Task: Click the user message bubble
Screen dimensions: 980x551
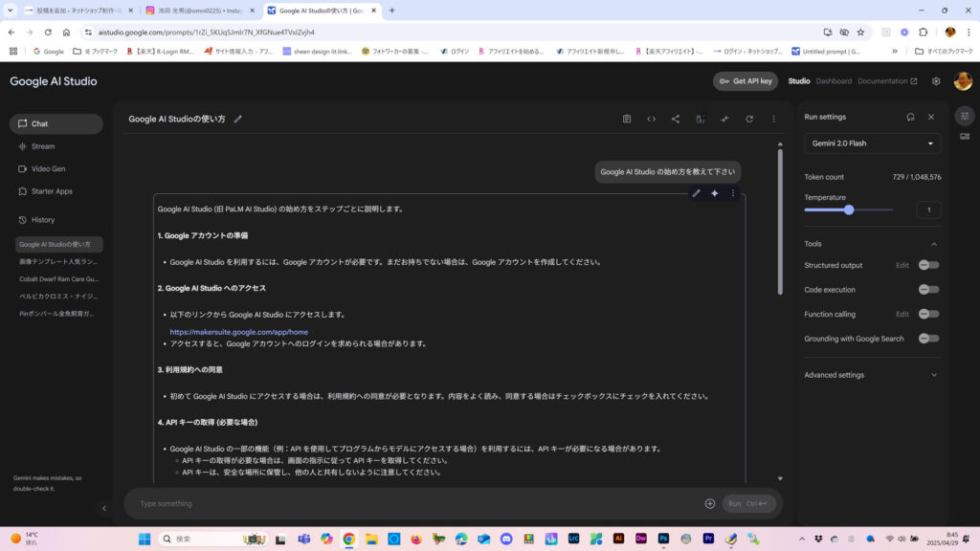Action: tap(667, 172)
